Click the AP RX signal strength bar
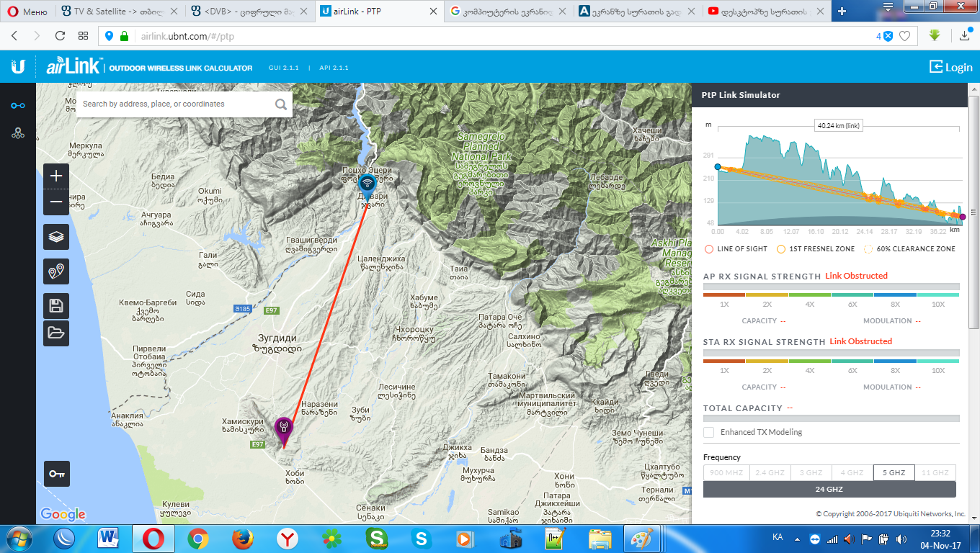Screen dimensions: 980x553 831,287
